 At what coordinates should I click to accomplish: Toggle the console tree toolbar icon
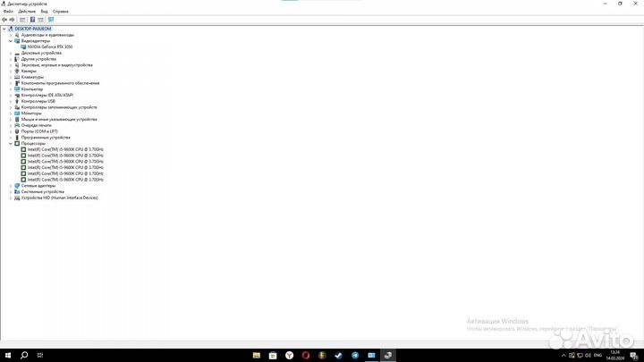coord(22,20)
